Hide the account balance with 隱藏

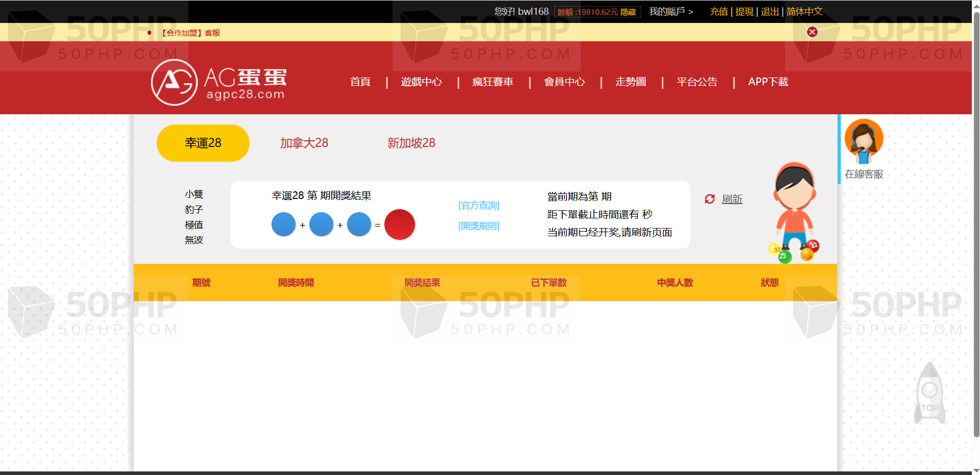coord(628,12)
